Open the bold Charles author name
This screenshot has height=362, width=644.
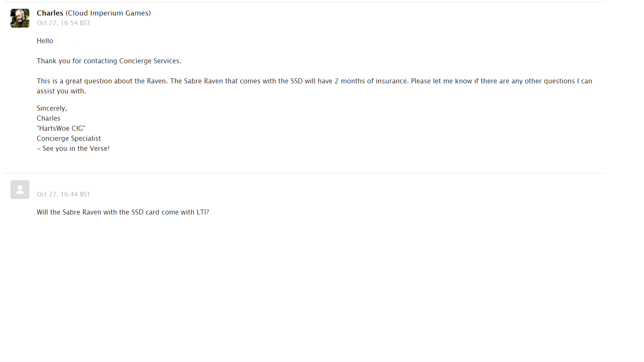tap(50, 13)
